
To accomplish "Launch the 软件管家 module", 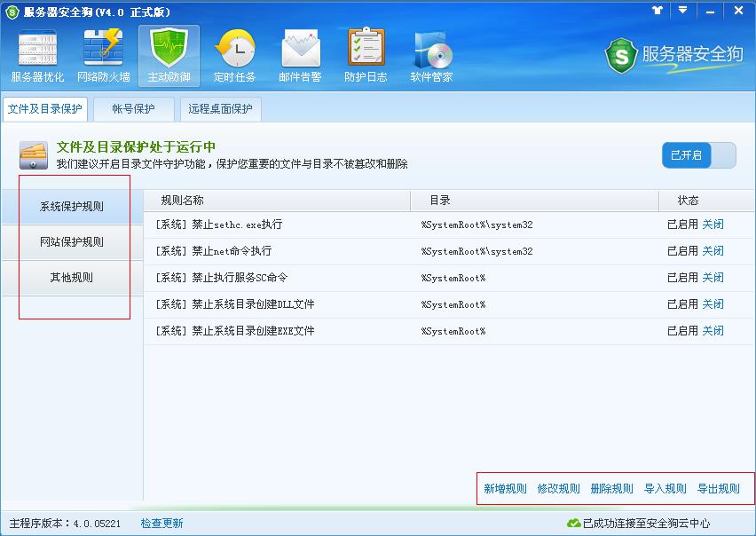I will 431,55.
